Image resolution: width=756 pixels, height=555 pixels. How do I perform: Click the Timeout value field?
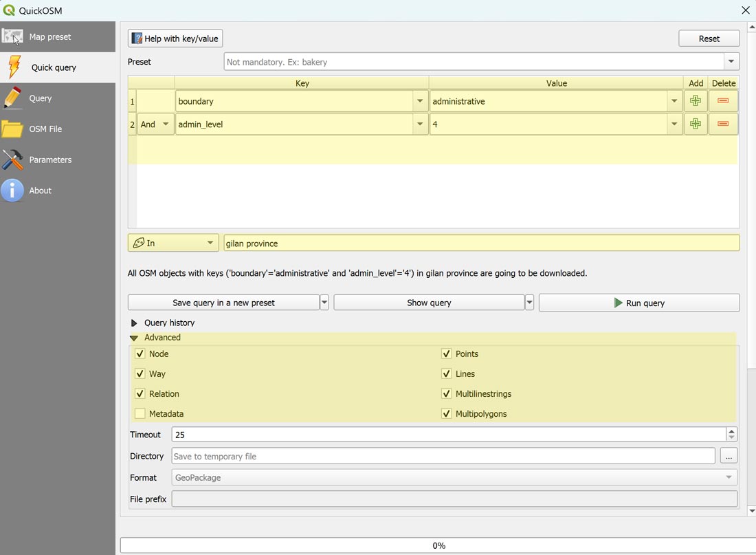[x=448, y=435]
